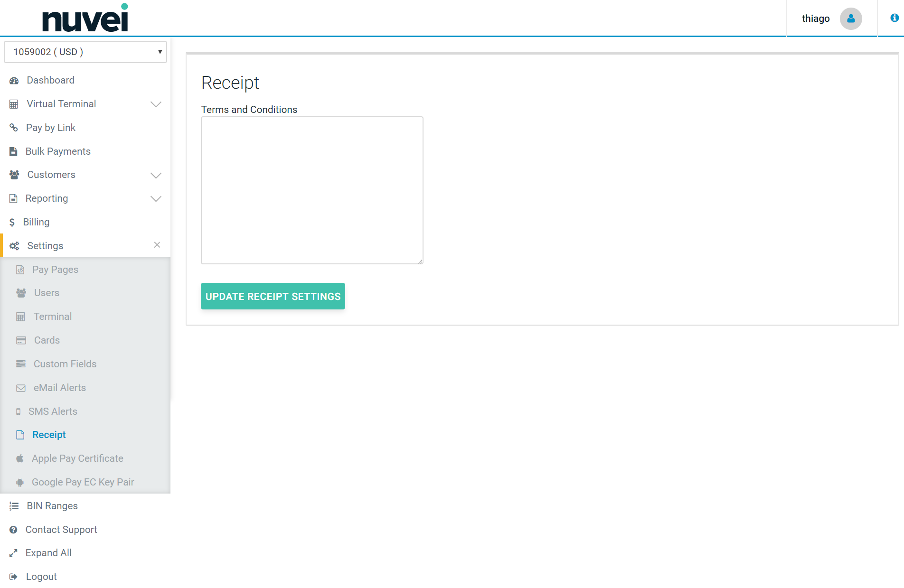Click the eMail Alerts envelope icon

click(x=21, y=388)
